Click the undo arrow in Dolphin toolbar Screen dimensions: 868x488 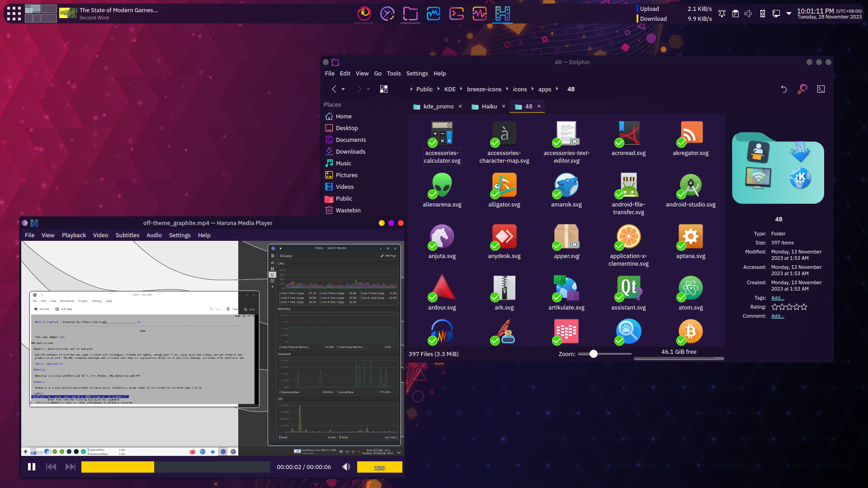(x=784, y=89)
